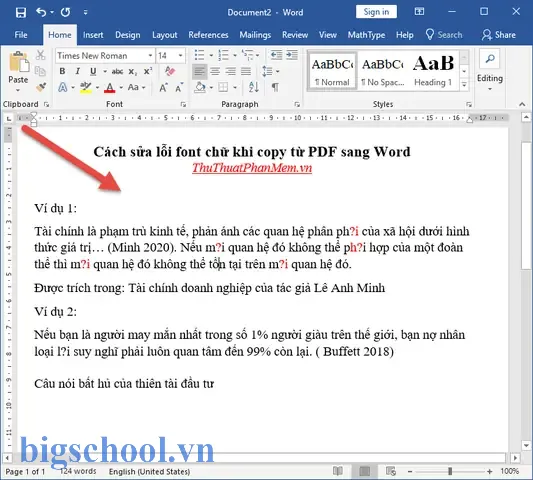Decrease font size with shrink icon

click(179, 88)
